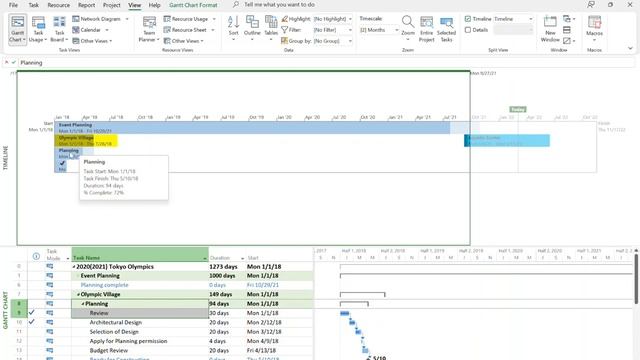640x360 pixels.
Task: Switch to the Project tab
Action: (x=111, y=5)
